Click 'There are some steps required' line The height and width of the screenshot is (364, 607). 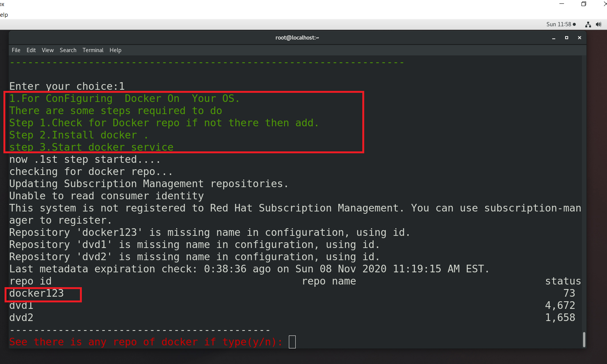pos(116,111)
